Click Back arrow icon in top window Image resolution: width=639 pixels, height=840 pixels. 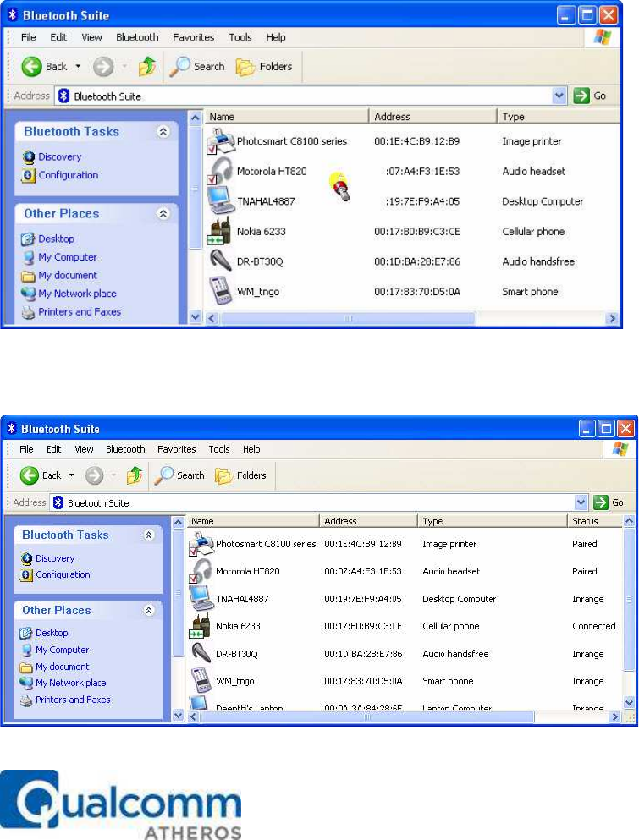pos(31,67)
